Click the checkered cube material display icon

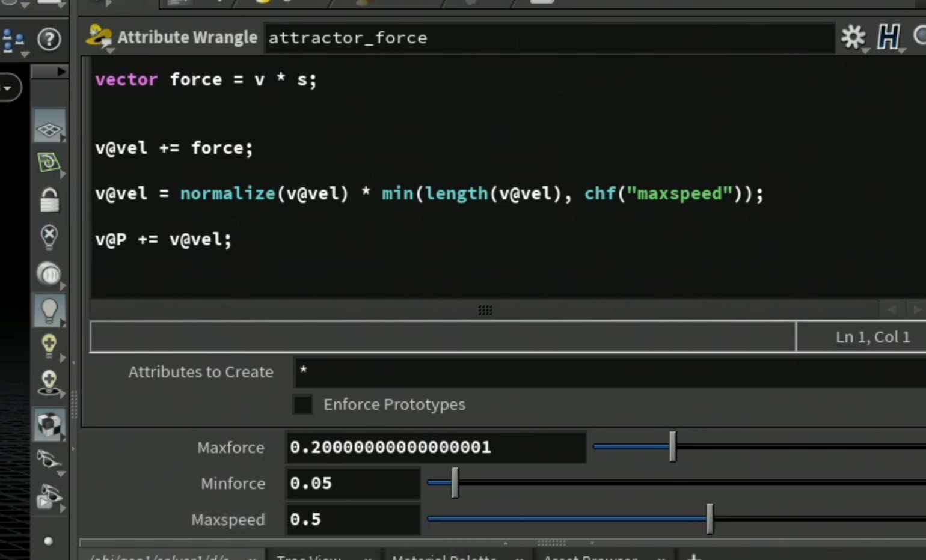coord(49,424)
